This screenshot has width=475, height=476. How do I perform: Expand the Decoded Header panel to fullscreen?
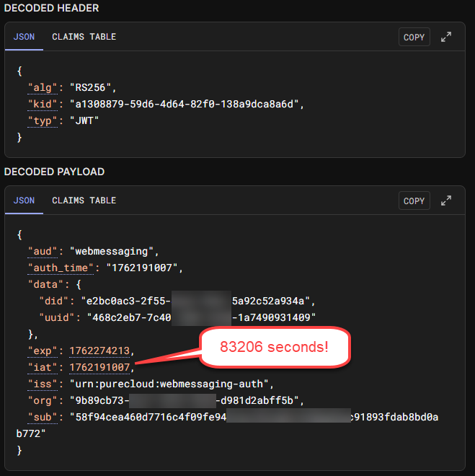pyautogui.click(x=446, y=37)
